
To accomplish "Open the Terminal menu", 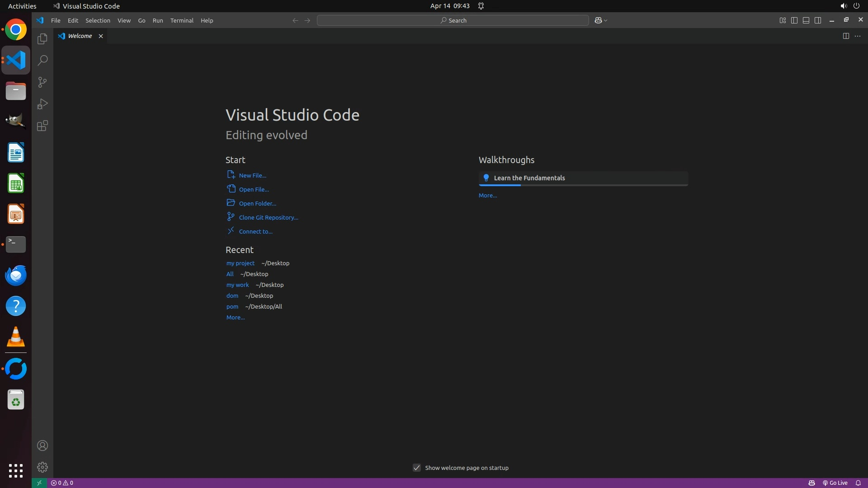I will point(182,20).
